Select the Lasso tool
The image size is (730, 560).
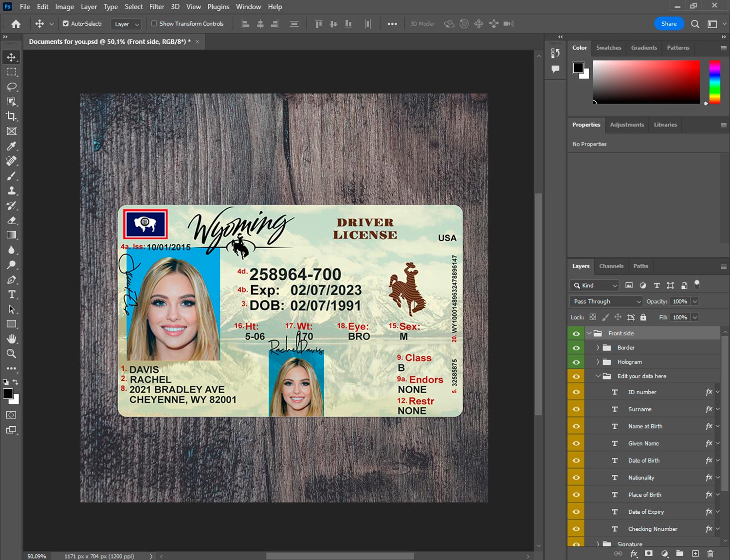12,87
